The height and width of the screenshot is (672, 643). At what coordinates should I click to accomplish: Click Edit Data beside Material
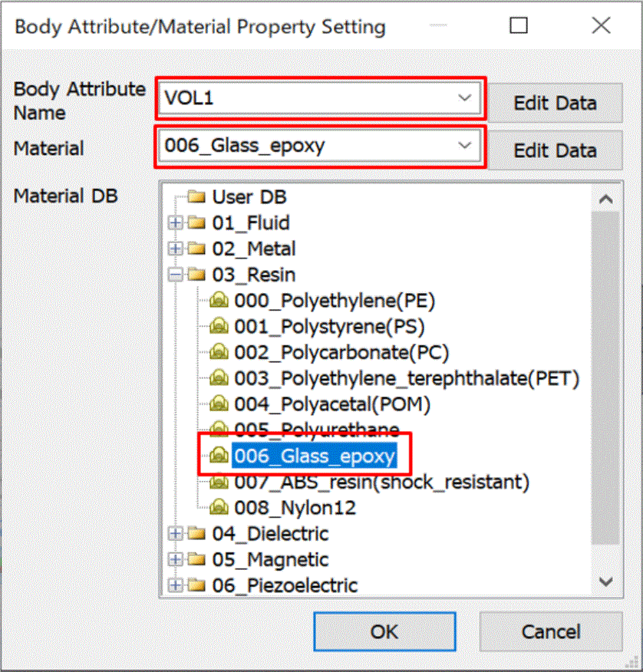click(555, 150)
